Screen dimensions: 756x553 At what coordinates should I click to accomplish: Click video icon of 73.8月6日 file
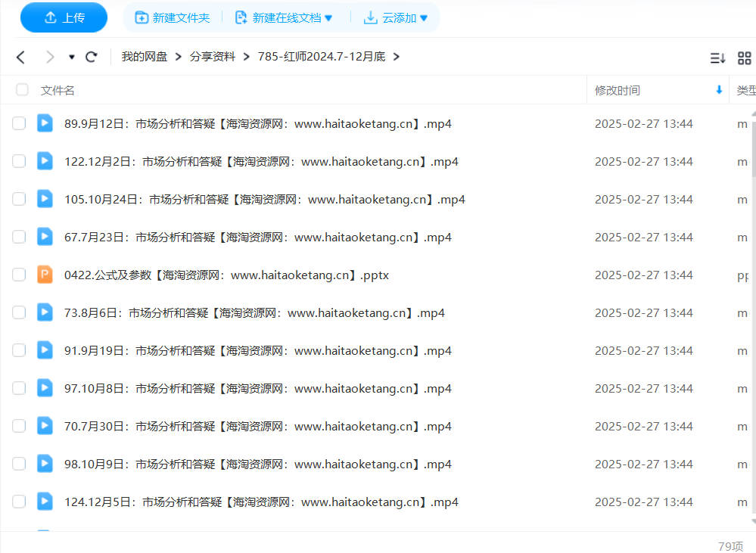click(45, 312)
